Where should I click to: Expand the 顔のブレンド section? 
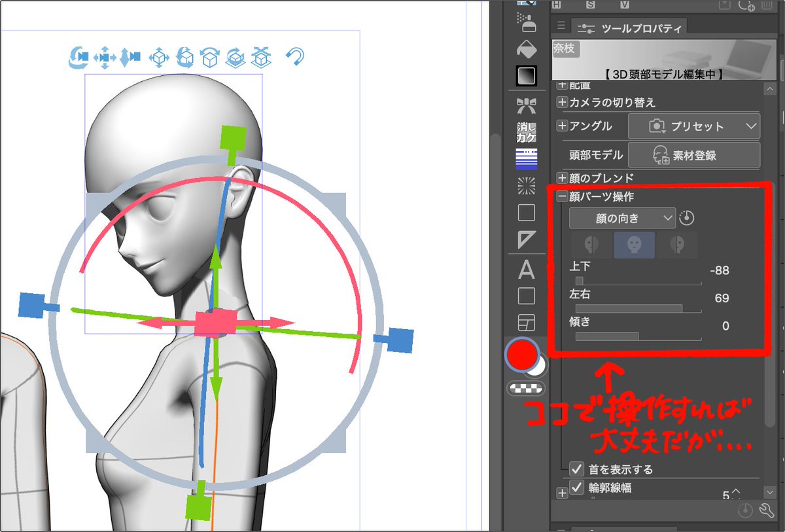[562, 177]
